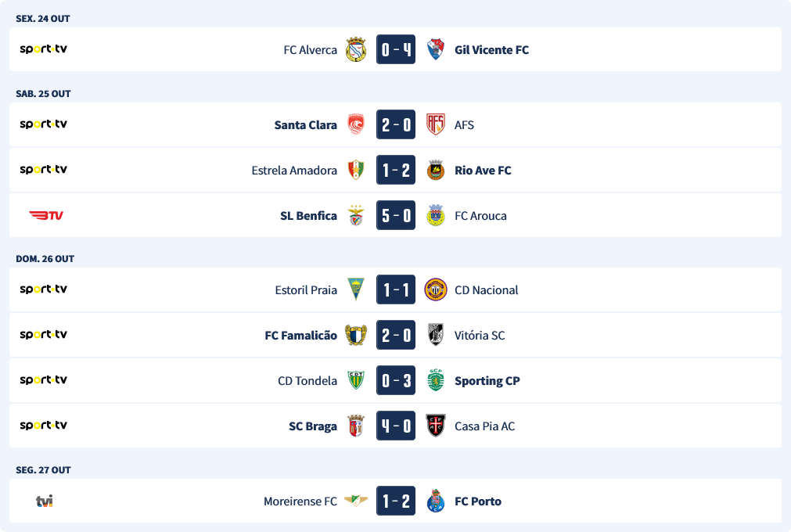
Task: Select the Casa Pia AC team name
Action: pos(484,426)
